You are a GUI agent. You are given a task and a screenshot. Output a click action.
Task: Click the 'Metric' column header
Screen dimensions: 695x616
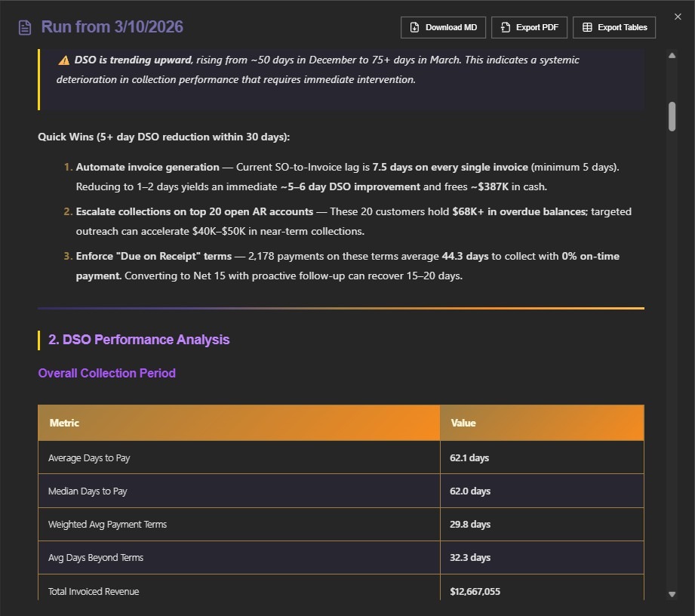point(63,423)
